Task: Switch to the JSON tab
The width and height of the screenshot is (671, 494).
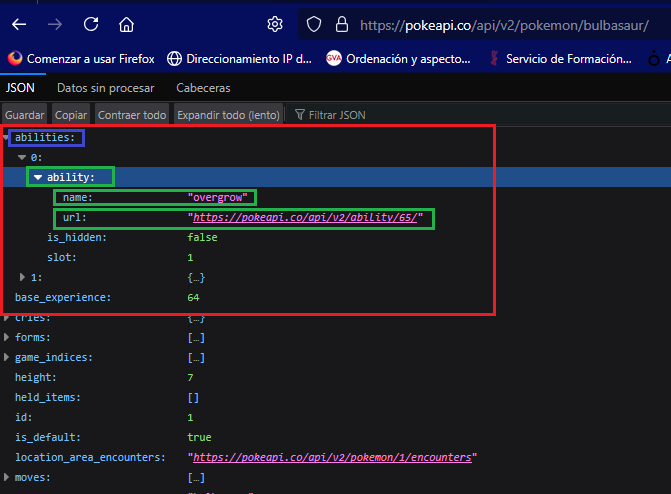Action: point(20,88)
